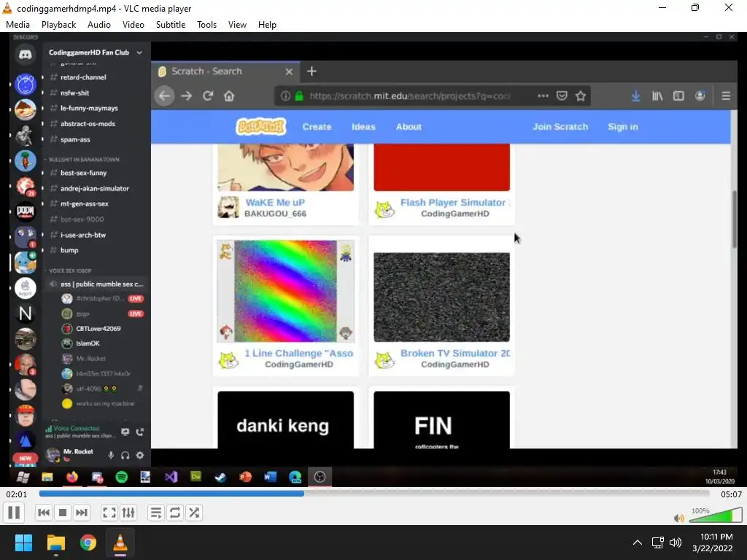The width and height of the screenshot is (747, 560).
Task: Open VLC extended settings (equalizer icon)
Action: click(x=128, y=513)
